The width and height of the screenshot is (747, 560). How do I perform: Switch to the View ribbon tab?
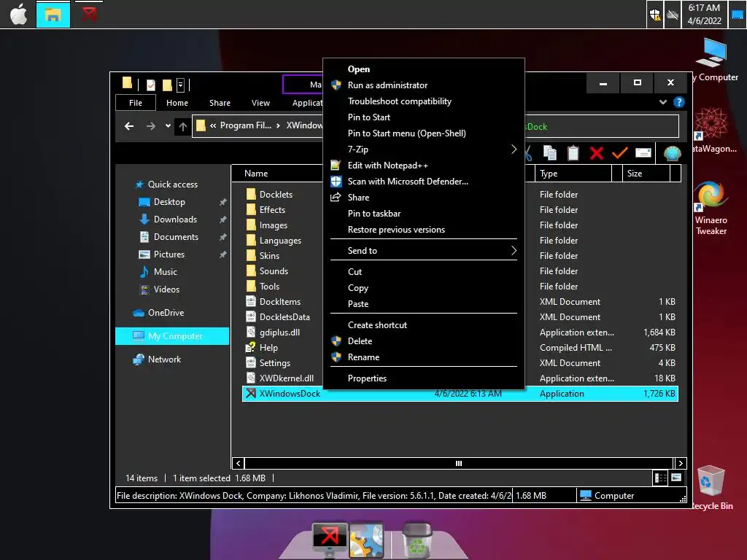pos(260,103)
